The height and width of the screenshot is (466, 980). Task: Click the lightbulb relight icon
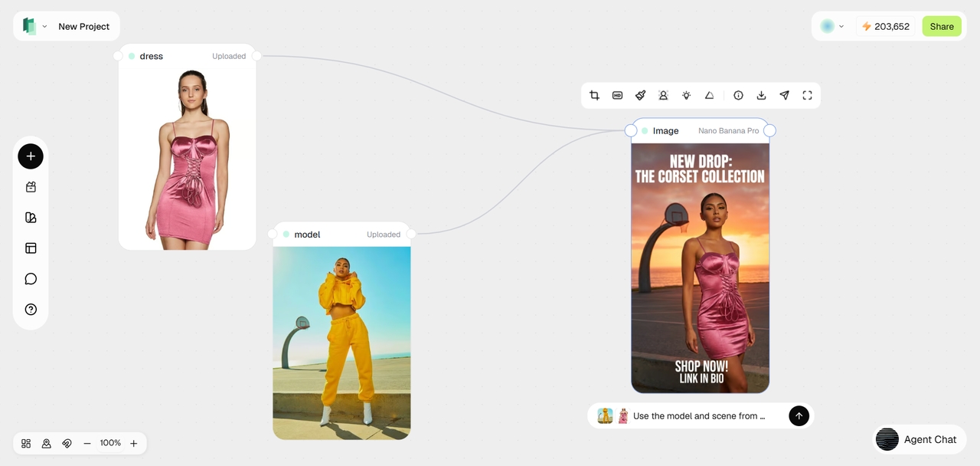click(x=687, y=96)
